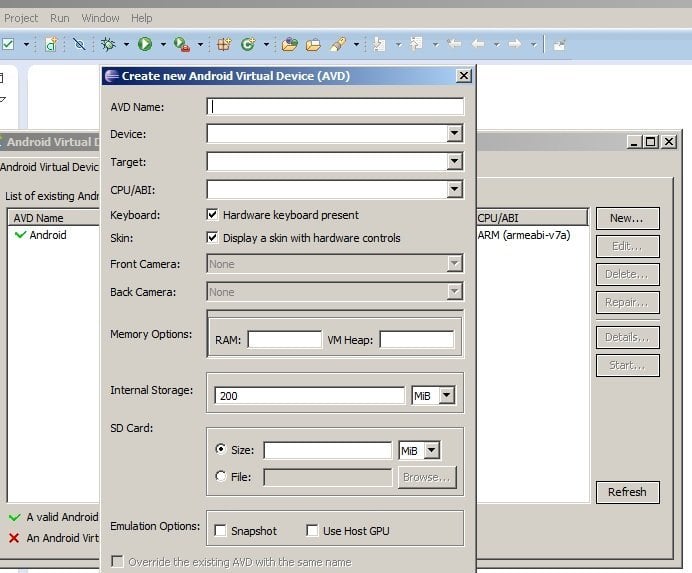This screenshot has height=573, width=692.
Task: Open the CPU/ABI dropdown
Action: 454,189
